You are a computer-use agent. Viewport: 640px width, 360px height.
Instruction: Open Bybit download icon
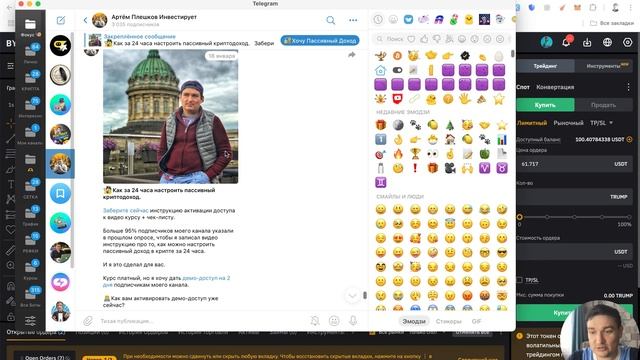[x=587, y=42]
